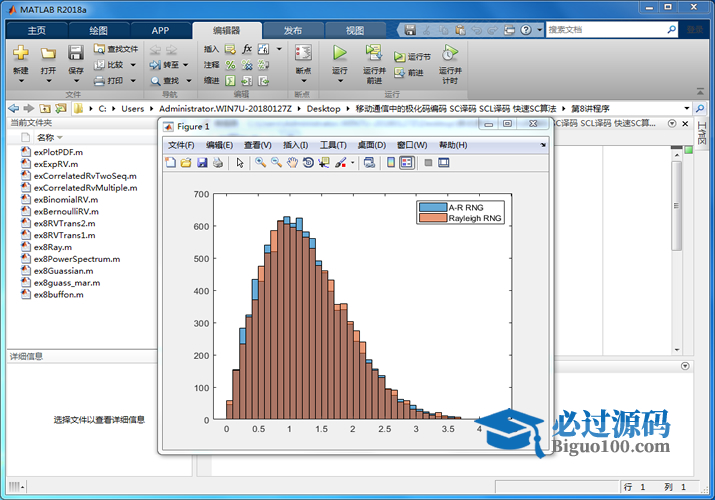715x500 pixels.
Task: Click the 打开 open folder icon
Action: pyautogui.click(x=48, y=53)
